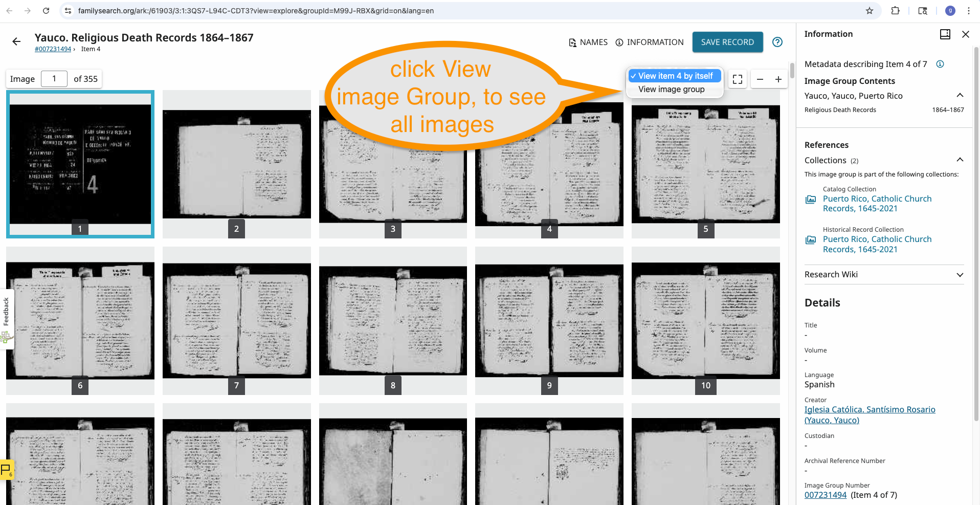Click the site information icon in address bar
The image size is (980, 505).
click(68, 11)
